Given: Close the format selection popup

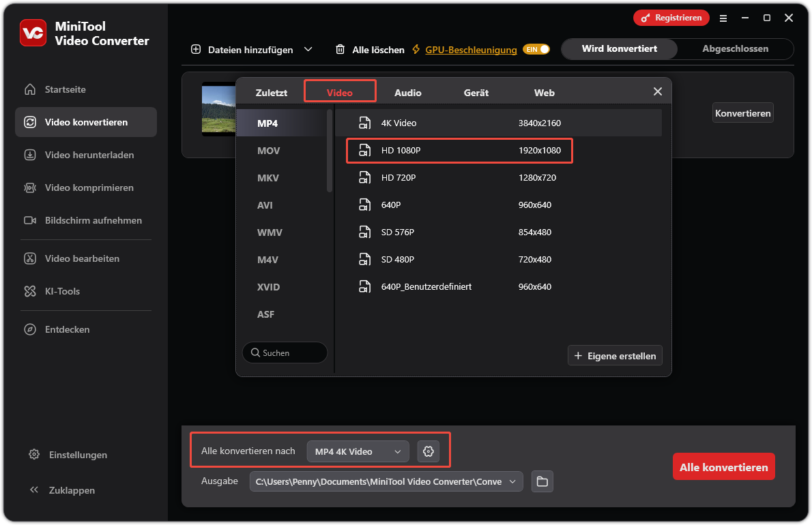Looking at the screenshot, I should [x=658, y=91].
